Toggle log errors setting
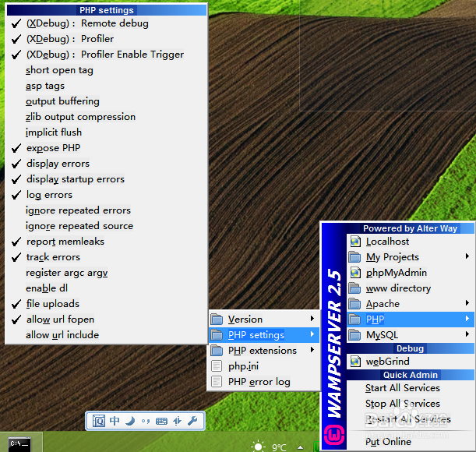Image resolution: width=476 pixels, height=452 pixels. pyautogui.click(x=106, y=195)
